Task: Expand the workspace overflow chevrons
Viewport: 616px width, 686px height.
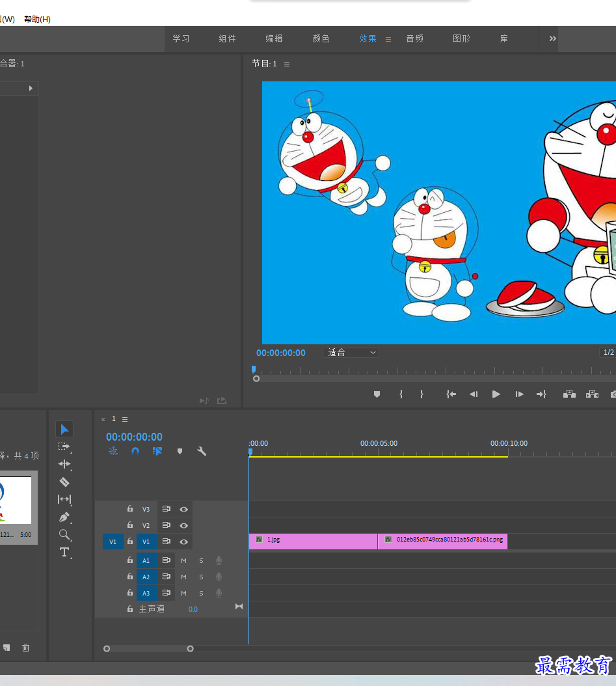Action: pyautogui.click(x=553, y=38)
